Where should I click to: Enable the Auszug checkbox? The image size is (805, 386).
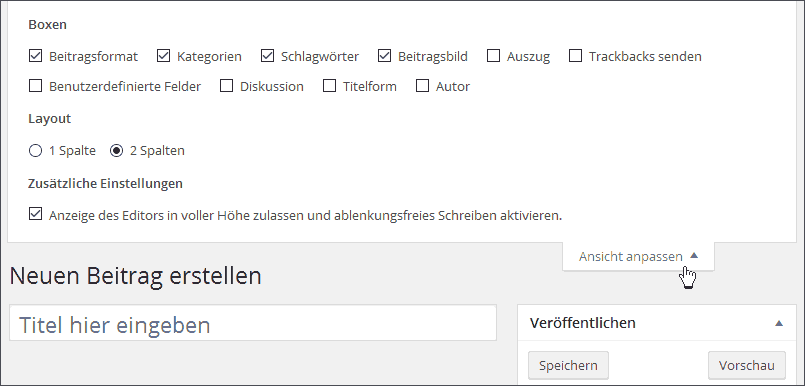point(493,56)
